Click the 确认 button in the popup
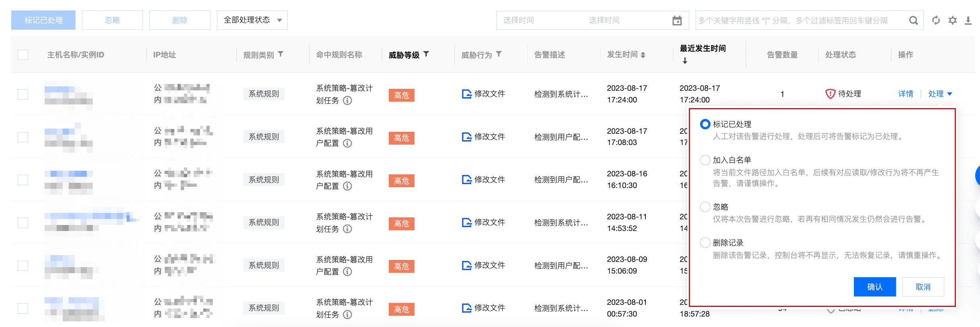Viewport: 980px width, 327px height. point(874,287)
